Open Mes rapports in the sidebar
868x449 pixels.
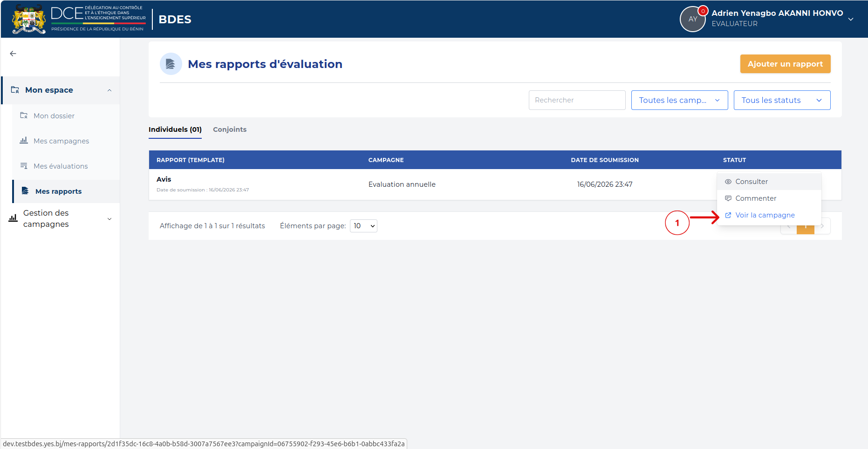tap(66, 191)
